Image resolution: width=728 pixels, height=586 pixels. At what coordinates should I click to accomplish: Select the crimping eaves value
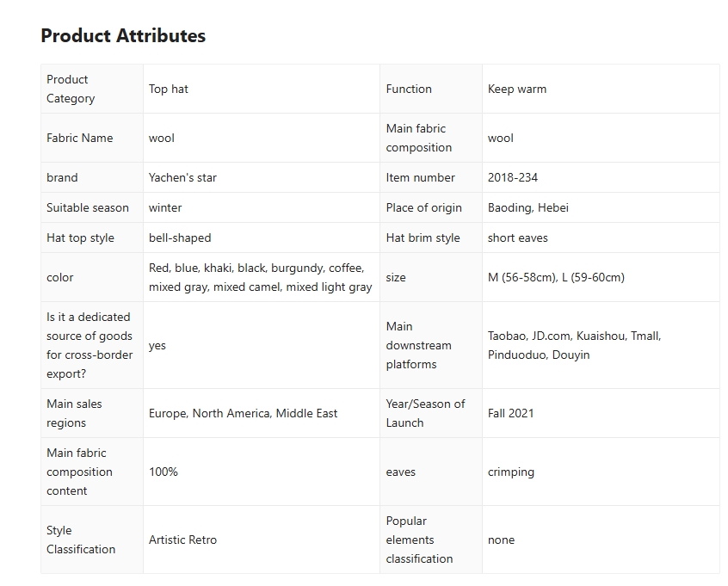point(511,472)
